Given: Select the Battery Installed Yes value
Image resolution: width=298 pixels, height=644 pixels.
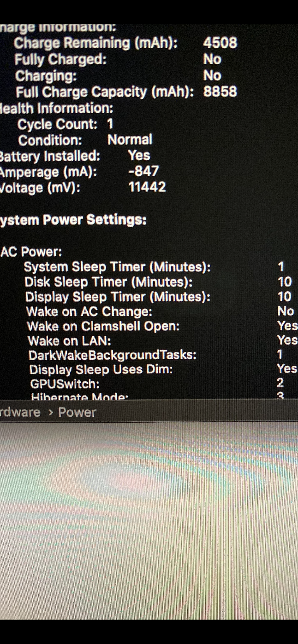Looking at the screenshot, I should coord(139,155).
